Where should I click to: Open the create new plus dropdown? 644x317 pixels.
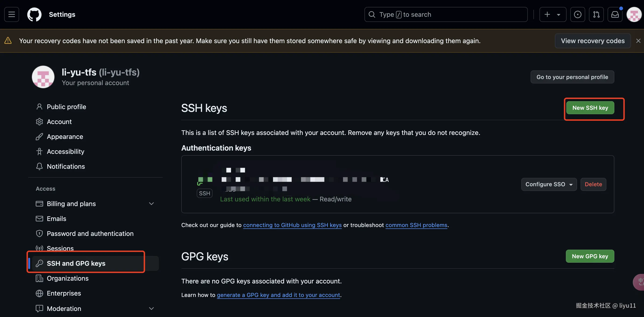tap(553, 14)
